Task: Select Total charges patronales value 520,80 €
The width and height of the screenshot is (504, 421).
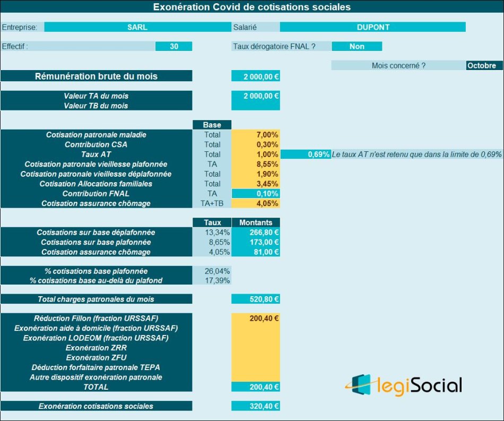Action: (255, 299)
